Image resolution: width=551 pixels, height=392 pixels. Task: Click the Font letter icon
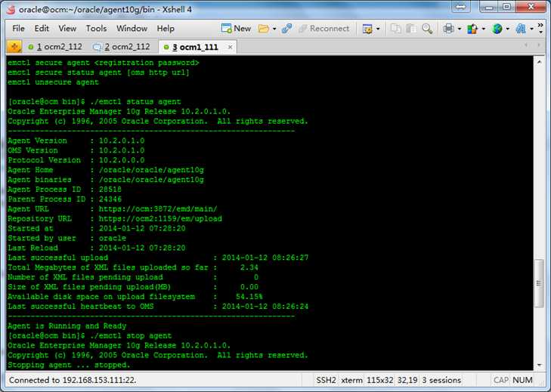(521, 29)
